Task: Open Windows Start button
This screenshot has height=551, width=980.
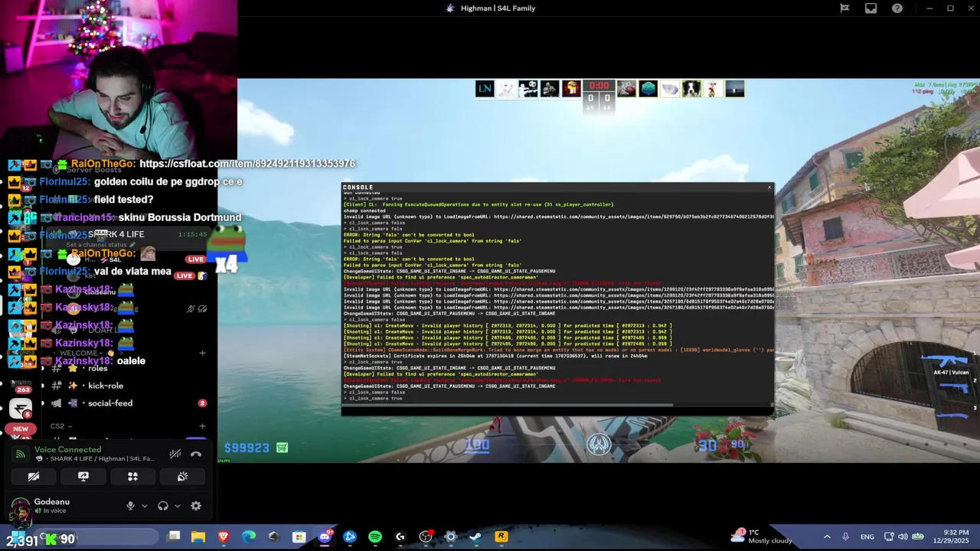Action: [17, 537]
